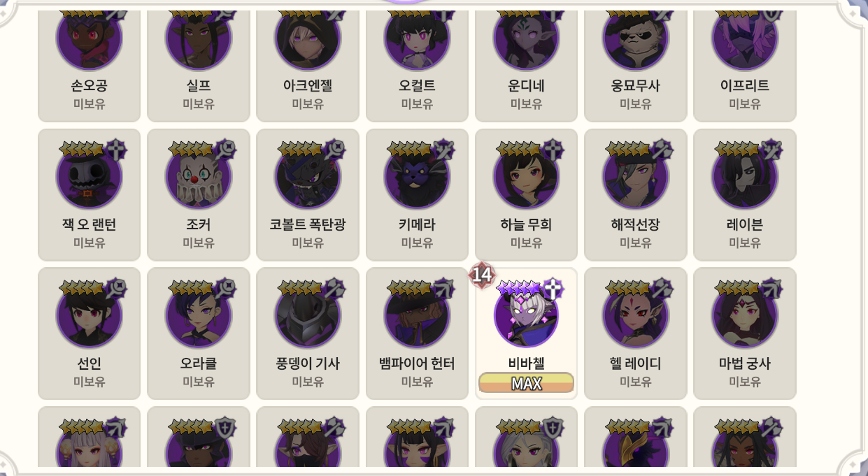Select the 하늘 무희 hero card
The width and height of the screenshot is (868, 476).
[526, 194]
